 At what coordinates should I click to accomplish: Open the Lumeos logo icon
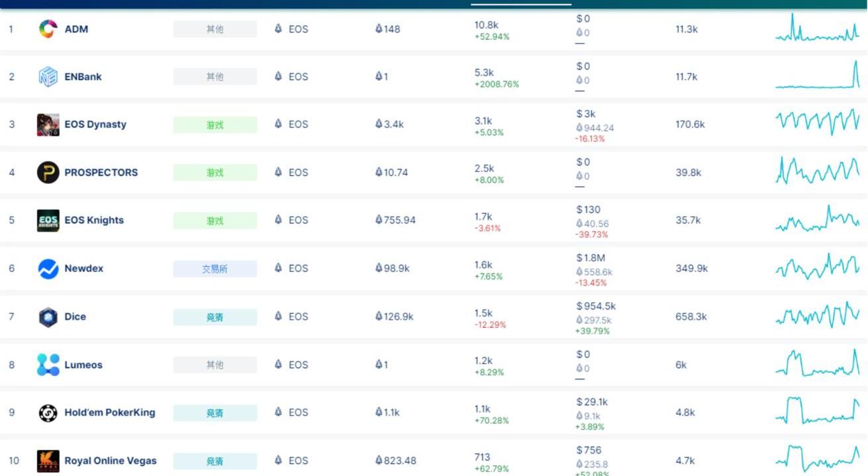48,365
